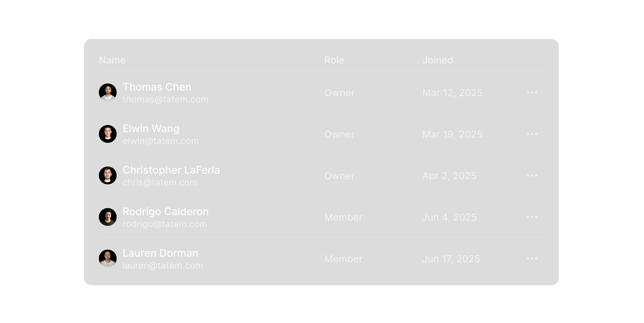Click Lauren Dorman's avatar photo
644x323 pixels.
tap(108, 258)
